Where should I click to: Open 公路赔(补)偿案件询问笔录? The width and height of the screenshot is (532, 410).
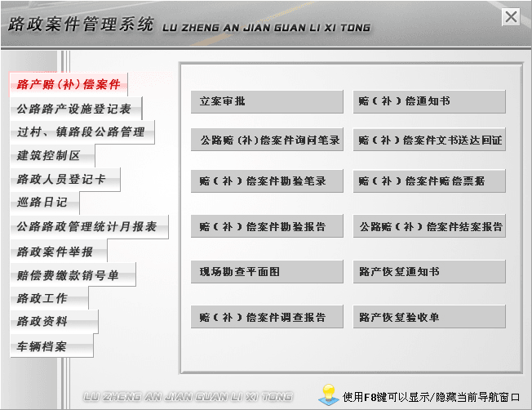(267, 140)
